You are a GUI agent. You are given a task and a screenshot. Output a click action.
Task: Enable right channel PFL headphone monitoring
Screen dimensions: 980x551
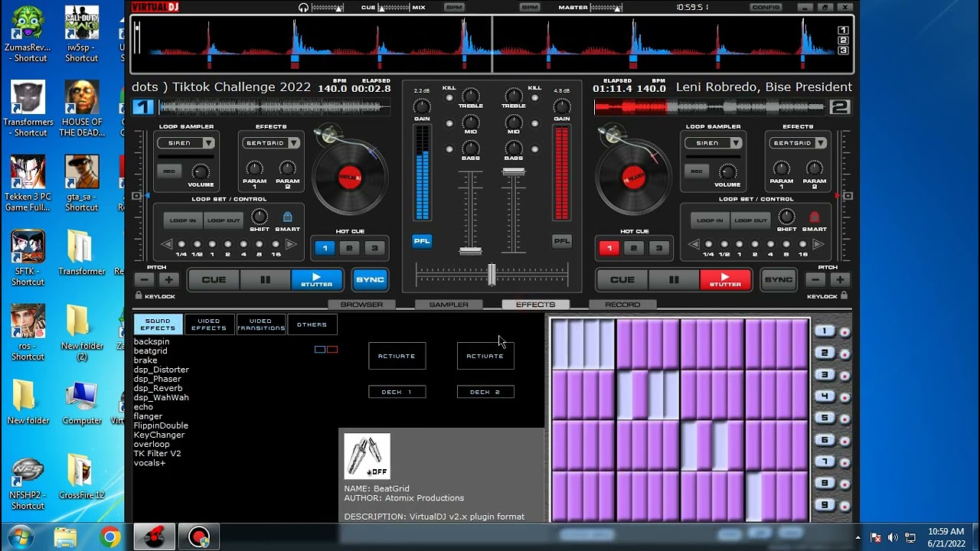[x=562, y=241]
